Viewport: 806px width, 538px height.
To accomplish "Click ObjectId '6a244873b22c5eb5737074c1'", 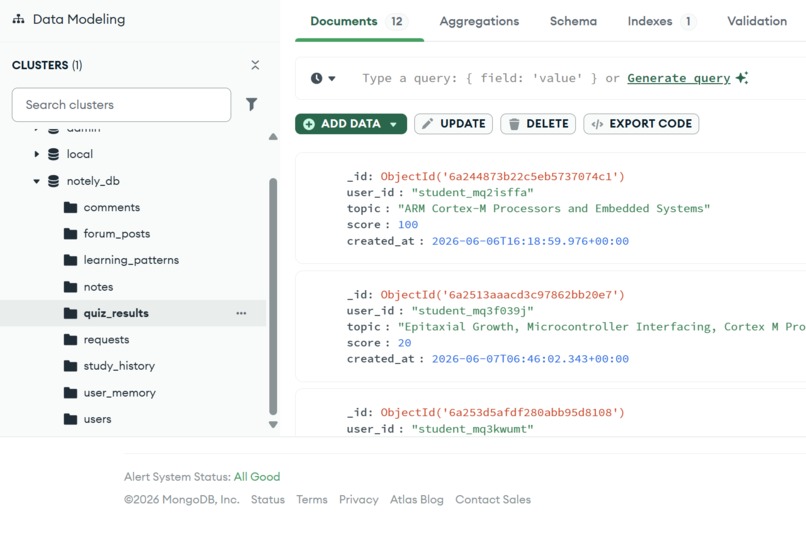I will (x=502, y=177).
